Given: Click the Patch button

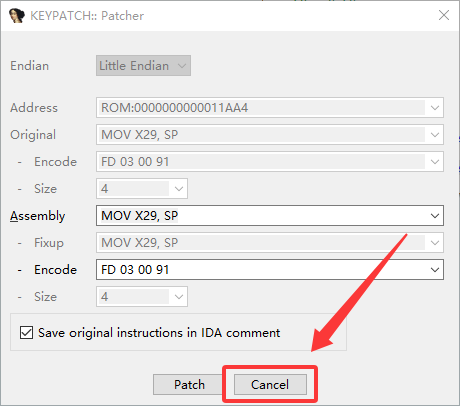Looking at the screenshot, I should [189, 385].
